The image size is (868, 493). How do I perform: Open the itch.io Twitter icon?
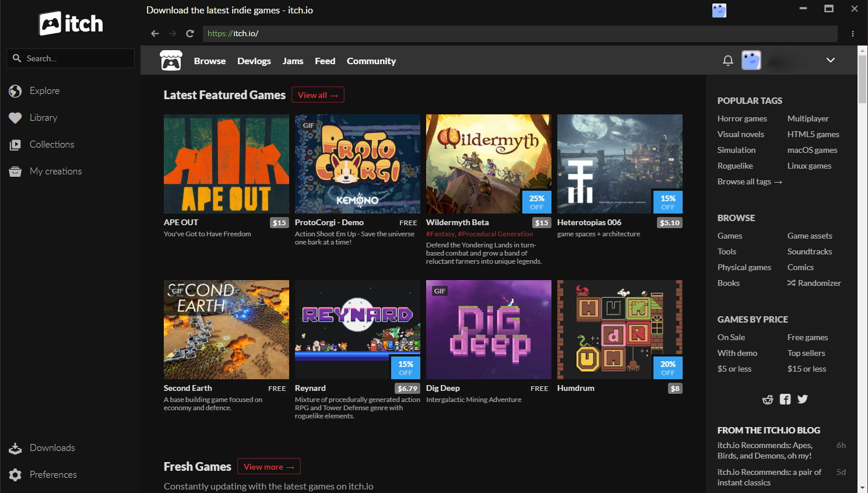803,399
